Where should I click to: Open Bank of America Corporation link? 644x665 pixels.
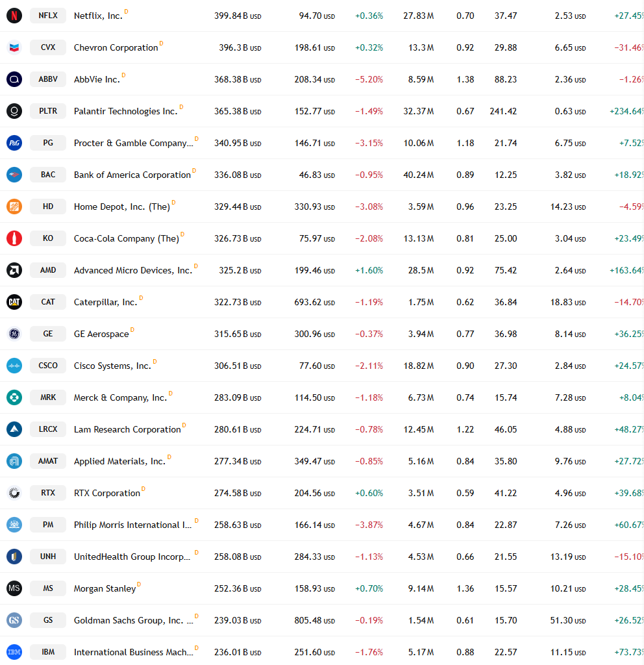[x=132, y=175]
